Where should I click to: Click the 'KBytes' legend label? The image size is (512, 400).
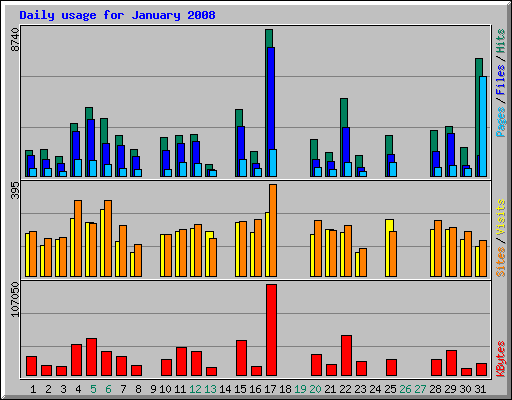click(501, 359)
